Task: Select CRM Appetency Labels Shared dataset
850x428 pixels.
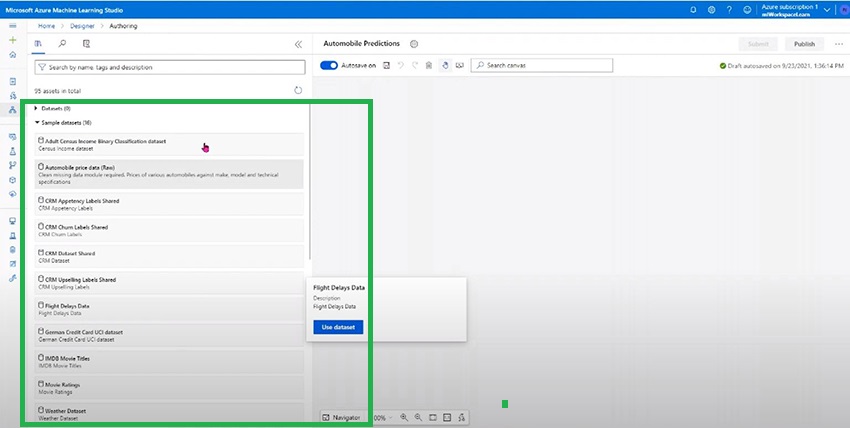Action: pyautogui.click(x=169, y=204)
